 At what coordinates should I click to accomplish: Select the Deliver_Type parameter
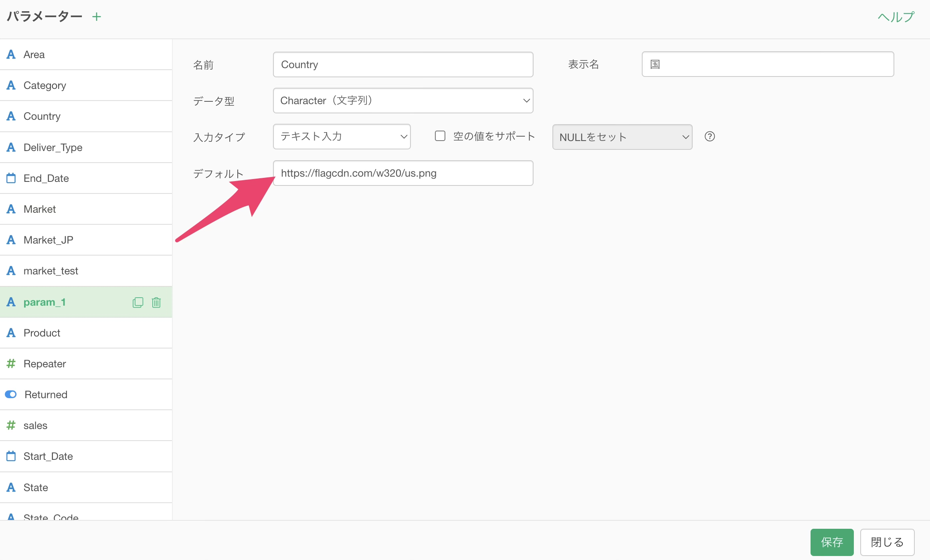click(x=86, y=147)
